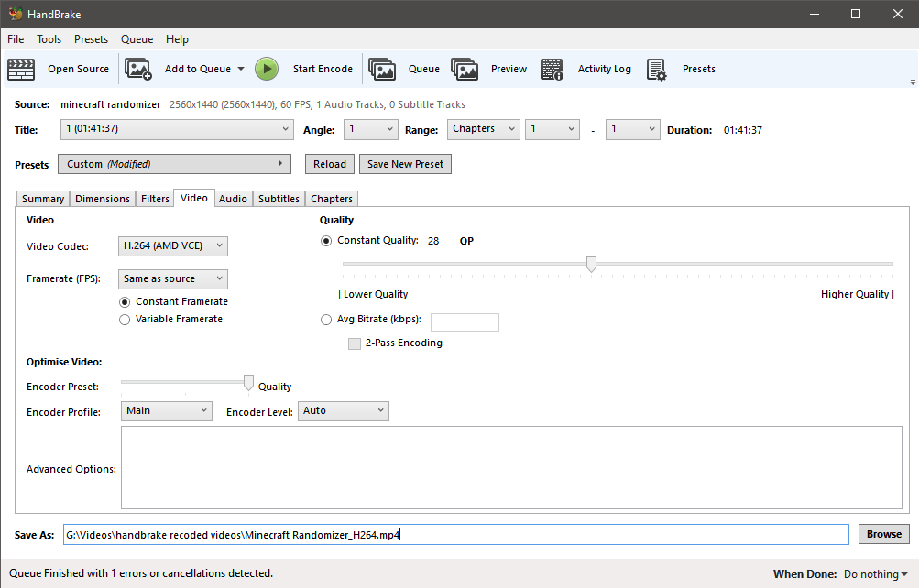The image size is (919, 588).
Task: Open the Activity Log icon
Action: pos(552,69)
